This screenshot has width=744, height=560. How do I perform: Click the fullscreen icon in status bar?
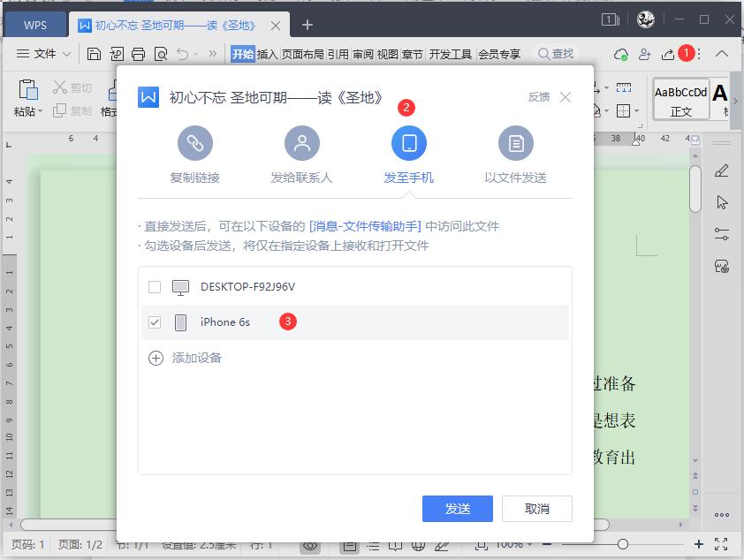(721, 544)
